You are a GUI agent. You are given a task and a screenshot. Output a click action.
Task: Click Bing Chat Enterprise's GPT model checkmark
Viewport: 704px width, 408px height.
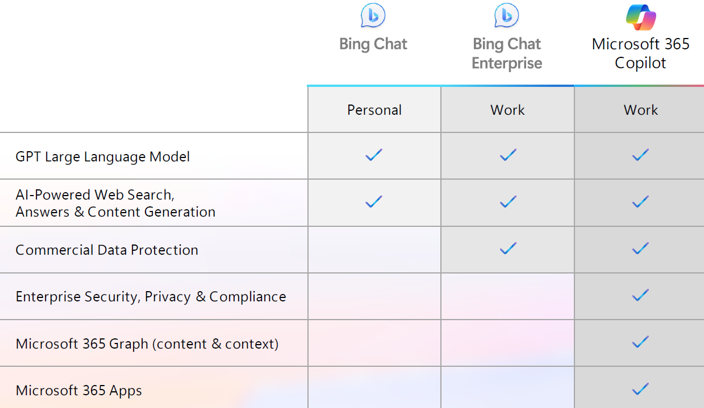(508, 155)
